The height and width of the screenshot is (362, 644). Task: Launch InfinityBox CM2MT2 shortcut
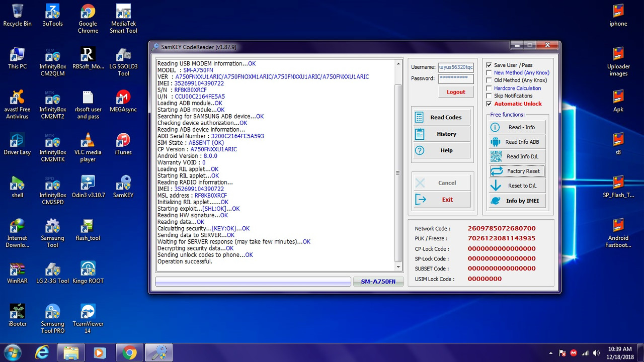[52, 105]
